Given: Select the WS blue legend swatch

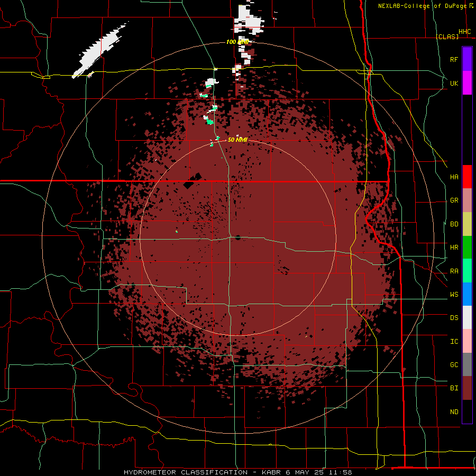Looking at the screenshot, I should click(x=467, y=294).
